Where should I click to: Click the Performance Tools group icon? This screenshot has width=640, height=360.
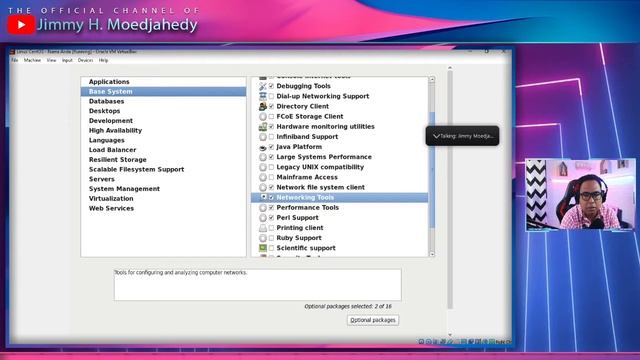[263, 208]
